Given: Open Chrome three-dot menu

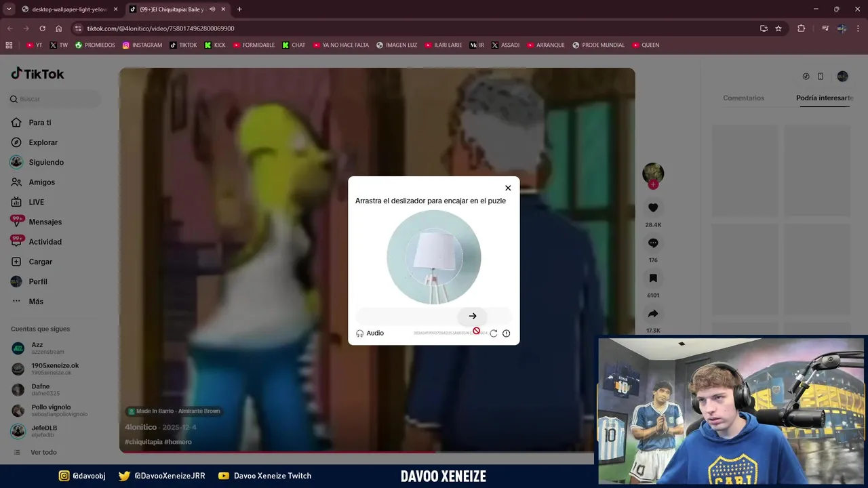Looking at the screenshot, I should pos(859,28).
